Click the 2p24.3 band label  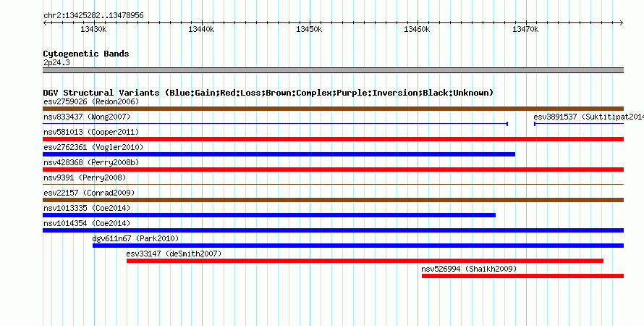tap(56, 62)
